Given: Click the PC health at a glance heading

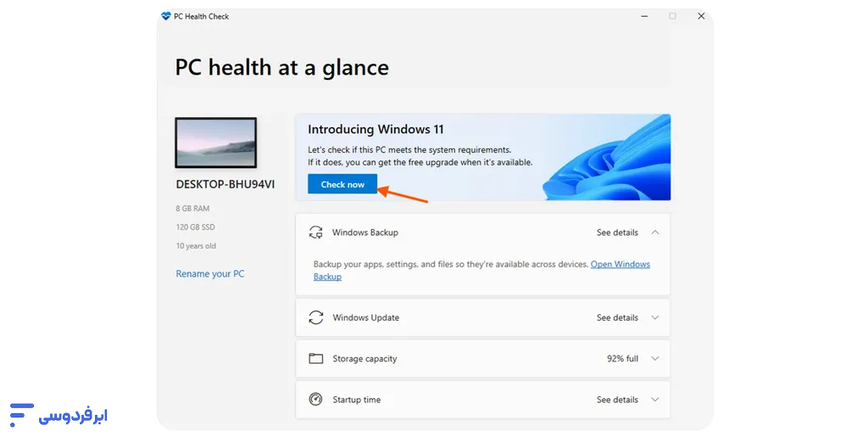Looking at the screenshot, I should click(x=281, y=68).
